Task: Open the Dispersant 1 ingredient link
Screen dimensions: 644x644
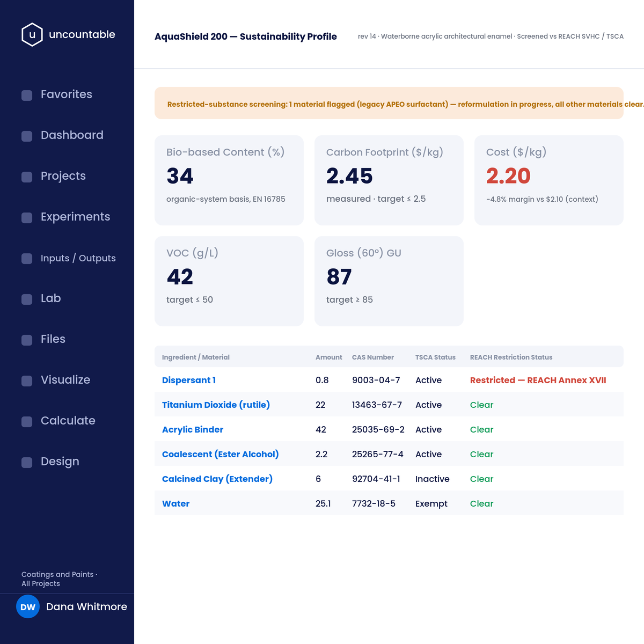Action: (x=189, y=380)
